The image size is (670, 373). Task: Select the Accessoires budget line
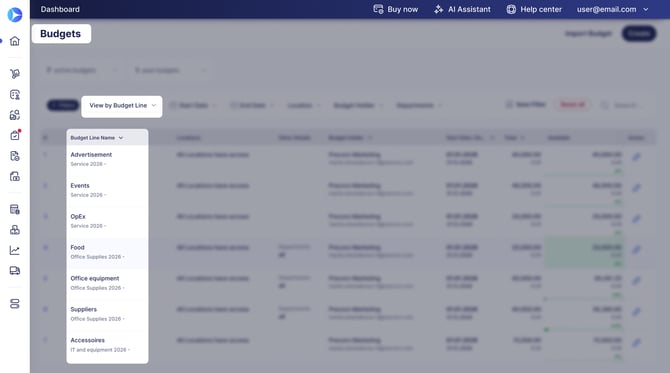click(88, 340)
